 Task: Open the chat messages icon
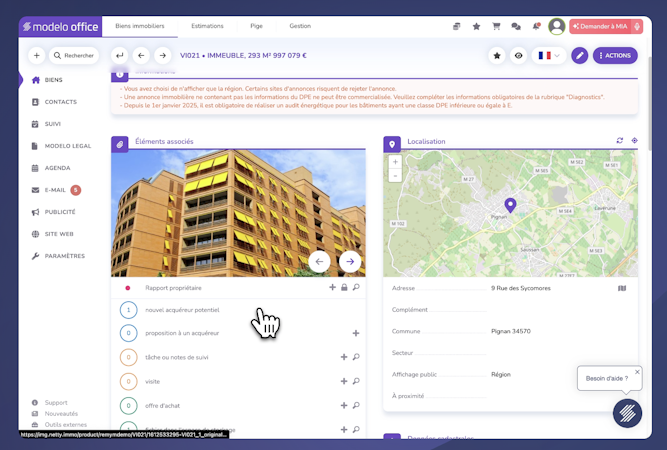[x=516, y=26]
